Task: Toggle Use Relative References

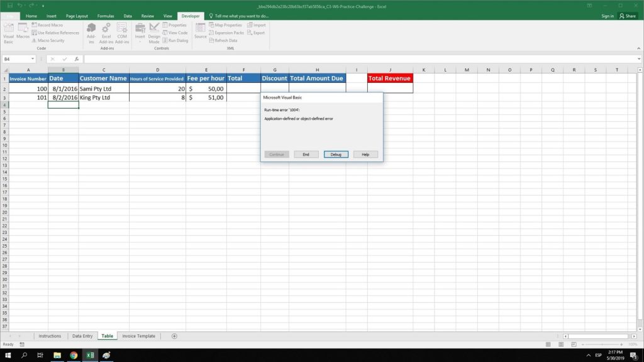Action: (x=55, y=32)
